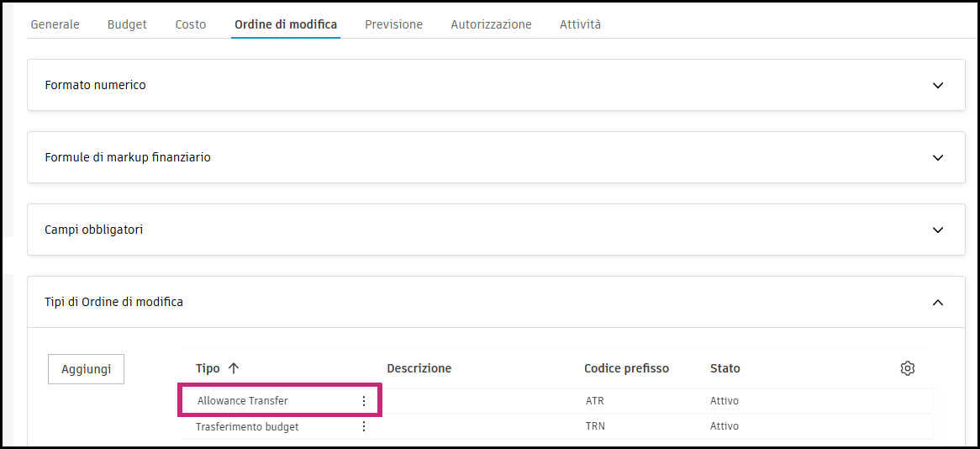Image resolution: width=980 pixels, height=449 pixels.
Task: Open the Allowance Transfer row options menu
Action: (364, 401)
